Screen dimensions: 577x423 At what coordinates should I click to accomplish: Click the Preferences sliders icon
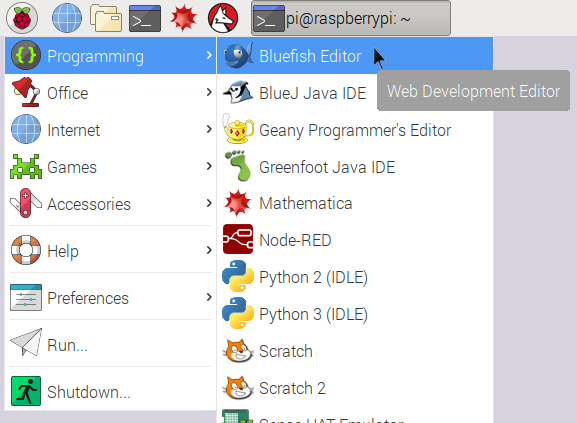pyautogui.click(x=25, y=297)
